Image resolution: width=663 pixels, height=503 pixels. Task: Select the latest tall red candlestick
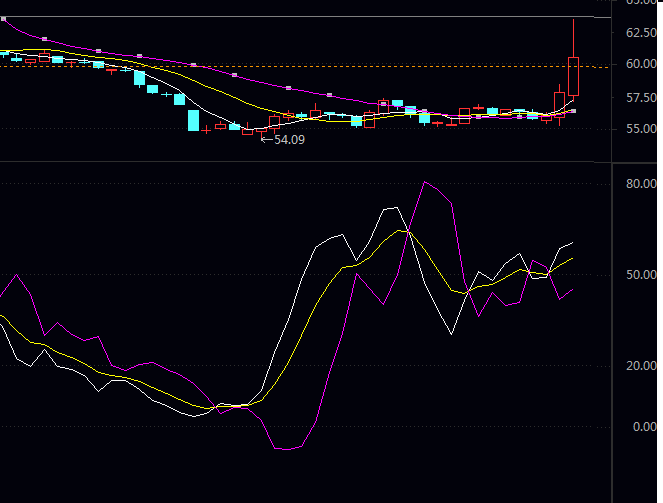[573, 76]
